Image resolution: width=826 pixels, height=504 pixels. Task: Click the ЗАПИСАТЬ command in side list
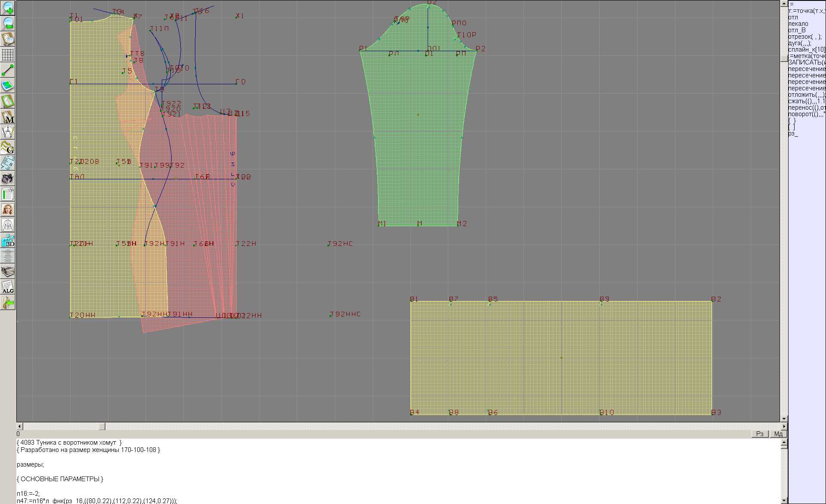(806, 62)
